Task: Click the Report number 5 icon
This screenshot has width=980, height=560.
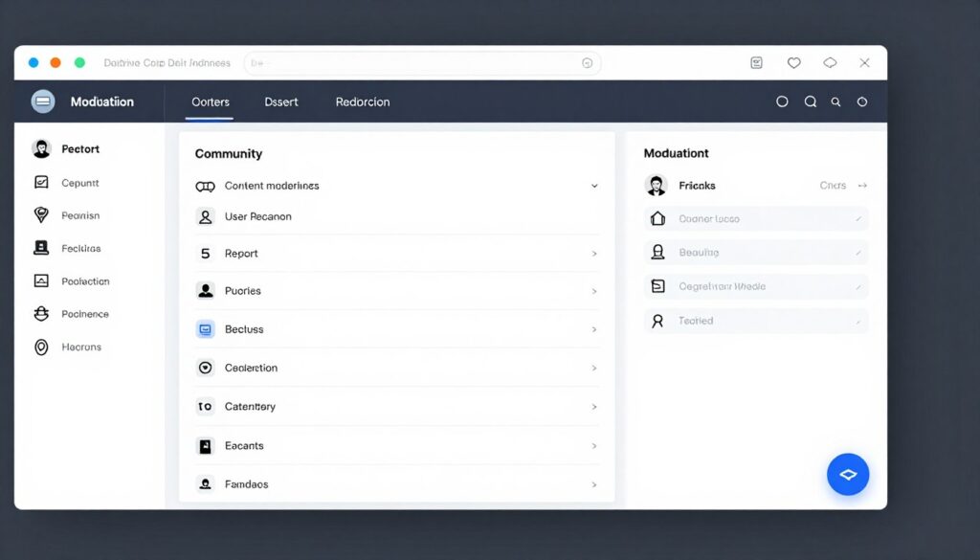Action: pos(205,253)
